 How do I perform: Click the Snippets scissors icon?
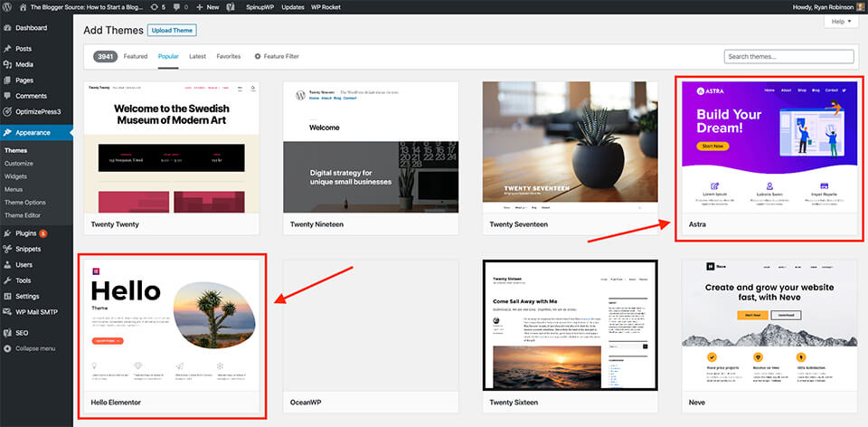(x=8, y=249)
